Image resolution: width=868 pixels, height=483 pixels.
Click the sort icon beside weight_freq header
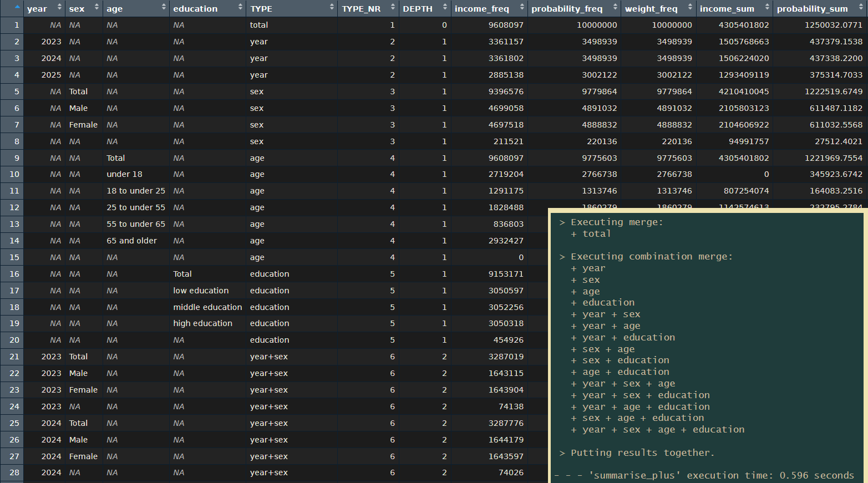coord(691,8)
